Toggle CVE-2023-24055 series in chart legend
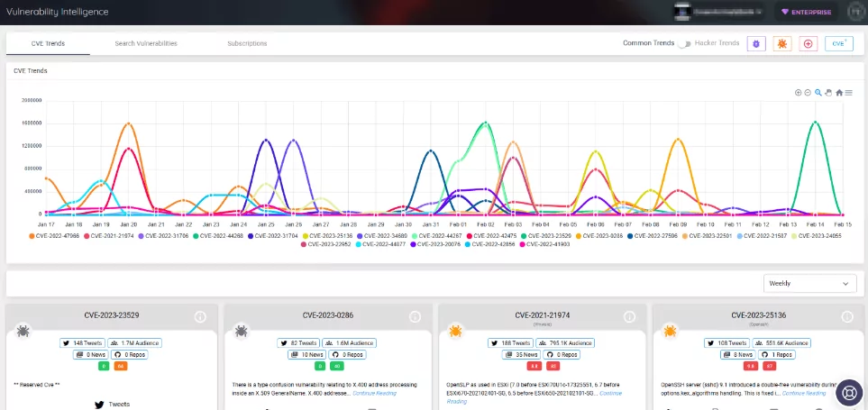The image size is (868, 410). 818,235
